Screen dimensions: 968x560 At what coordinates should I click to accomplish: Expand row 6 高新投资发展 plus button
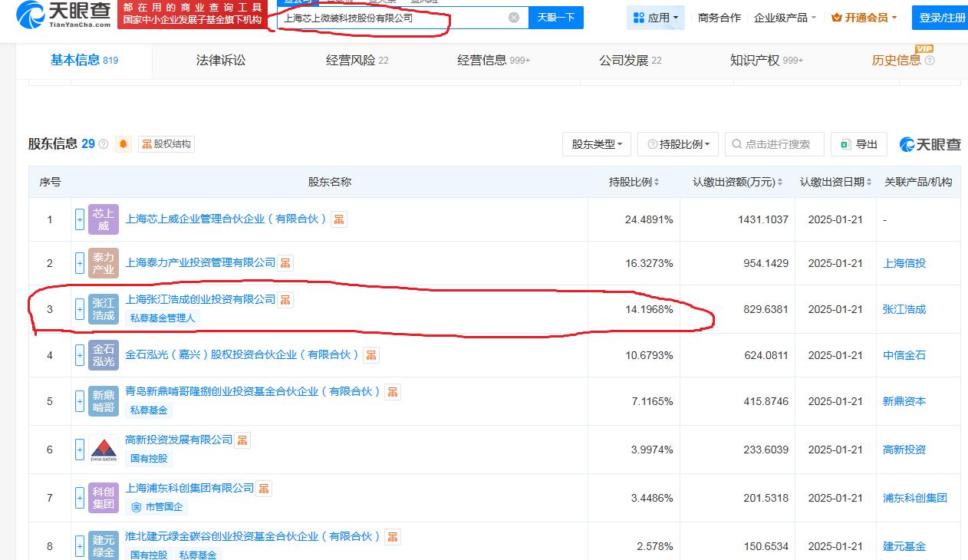(80, 450)
